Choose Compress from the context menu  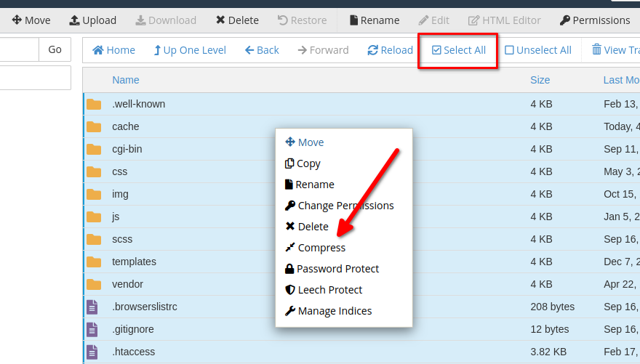[321, 248]
